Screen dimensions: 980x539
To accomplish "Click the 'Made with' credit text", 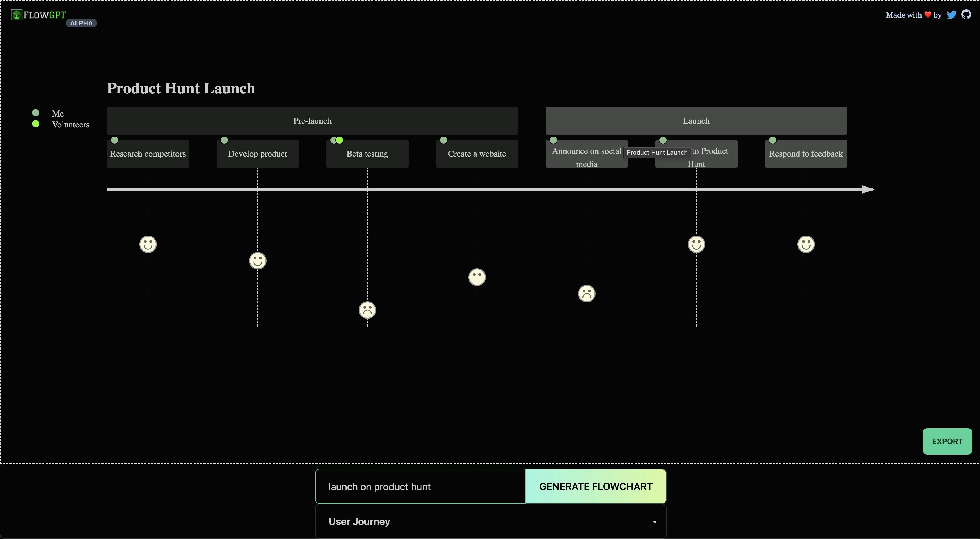I will coord(903,15).
